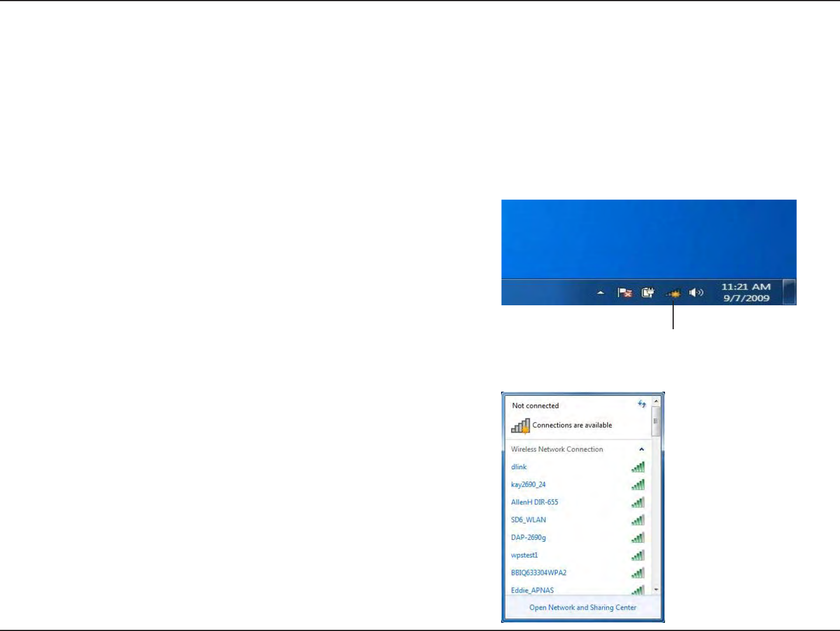
Task: Click signal bars icon beside BBIQ633304WPA2
Action: [x=638, y=573]
